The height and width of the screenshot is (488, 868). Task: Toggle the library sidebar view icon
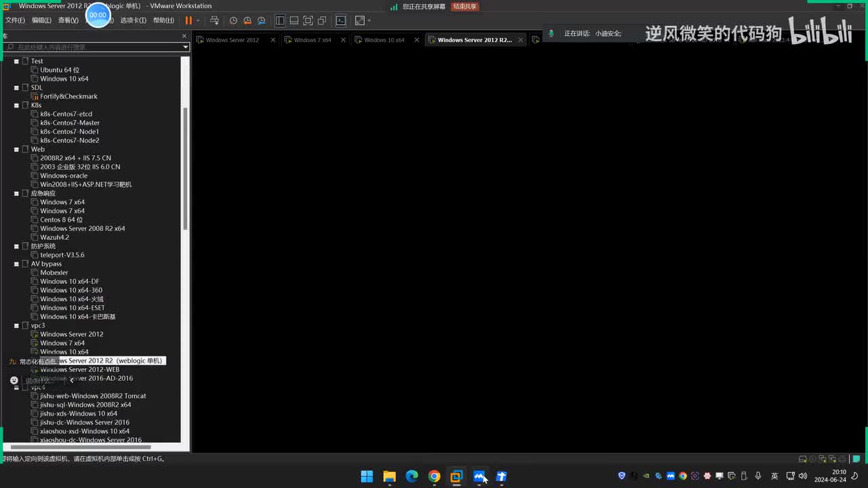(x=280, y=20)
